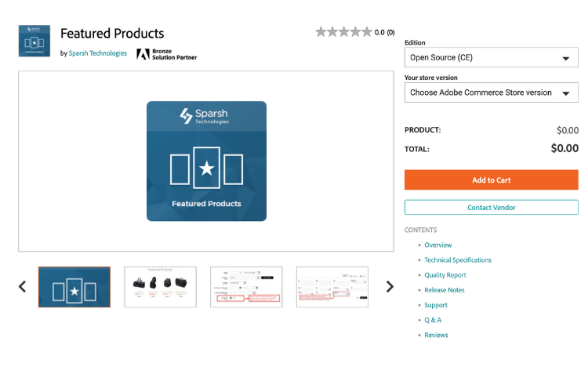Click the large main product image
This screenshot has width=588, height=392.
206,162
